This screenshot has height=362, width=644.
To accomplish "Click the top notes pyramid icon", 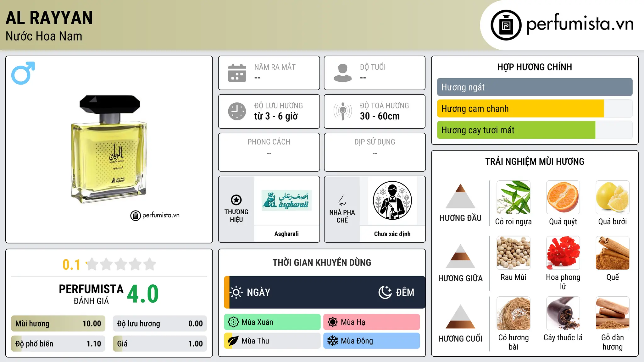I will coord(460,196).
